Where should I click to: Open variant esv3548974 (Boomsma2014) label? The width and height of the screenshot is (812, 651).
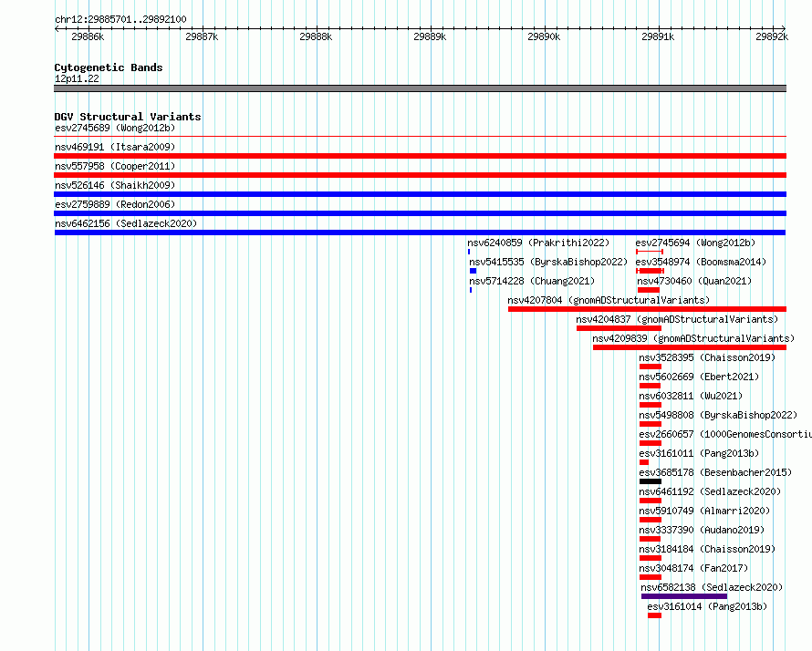(701, 262)
